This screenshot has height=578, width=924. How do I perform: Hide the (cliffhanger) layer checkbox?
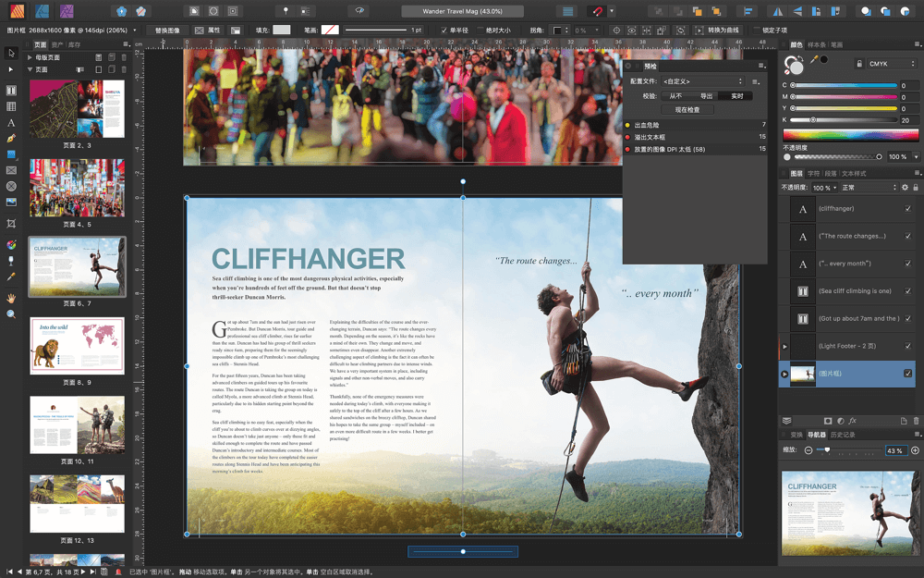pos(907,208)
